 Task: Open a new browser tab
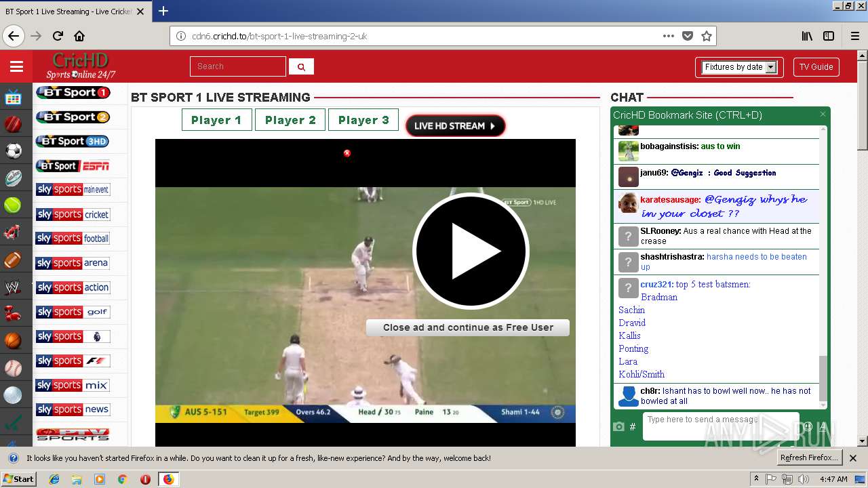[x=163, y=11]
